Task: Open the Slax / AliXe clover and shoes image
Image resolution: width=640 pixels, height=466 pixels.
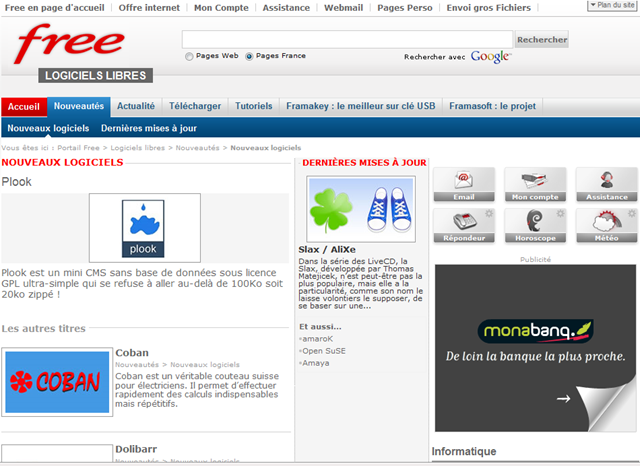Action: click(x=361, y=209)
